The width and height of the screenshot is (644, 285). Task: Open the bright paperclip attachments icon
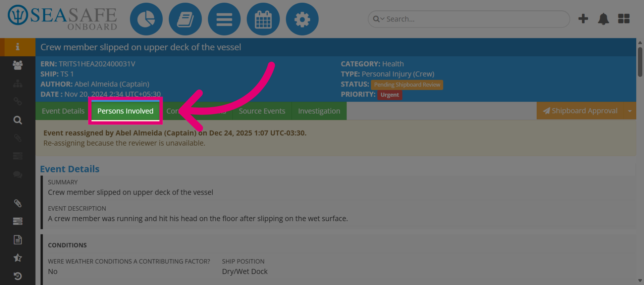point(17,203)
